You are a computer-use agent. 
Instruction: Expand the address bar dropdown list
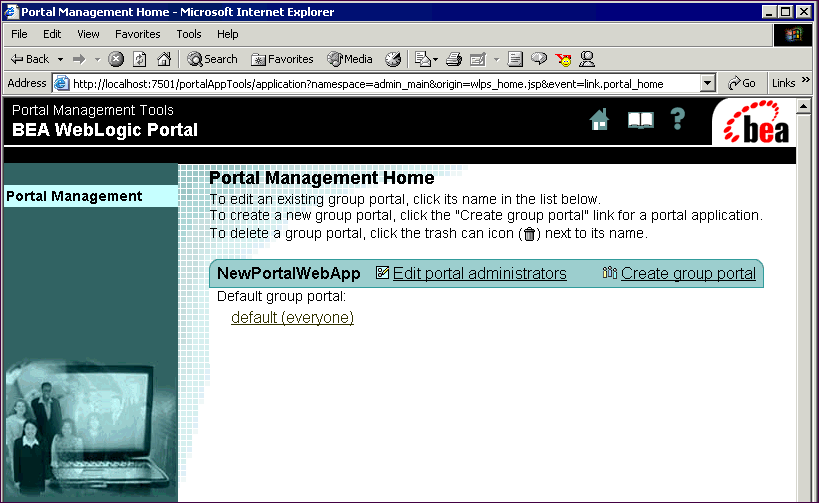[707, 83]
